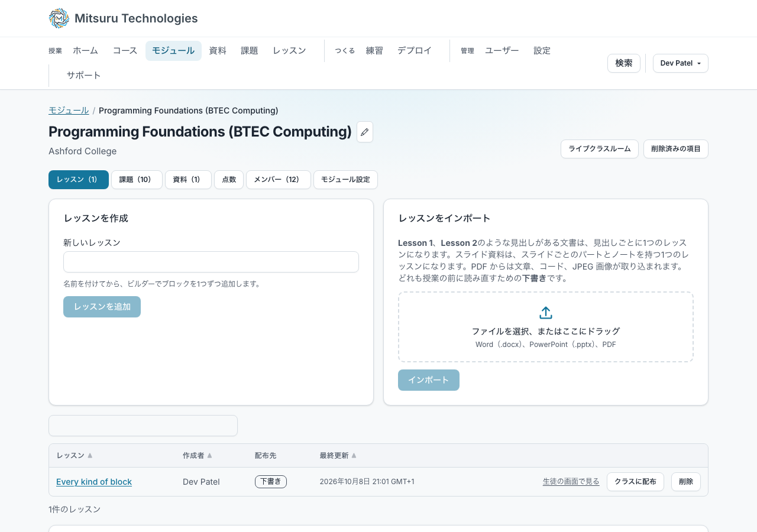The width and height of the screenshot is (757, 532).
Task: Open レッスン in the top navigation bar
Action: click(x=289, y=51)
